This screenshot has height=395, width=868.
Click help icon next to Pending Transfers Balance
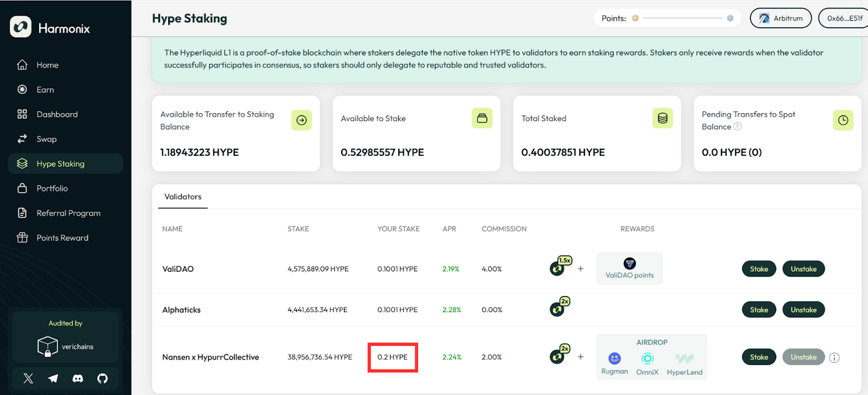pyautogui.click(x=737, y=126)
